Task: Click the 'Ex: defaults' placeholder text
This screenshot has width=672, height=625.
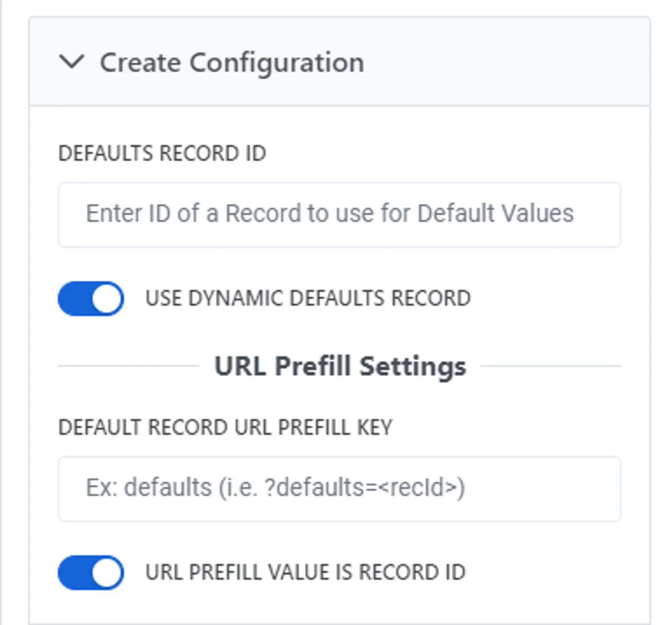Action: pyautogui.click(x=275, y=487)
